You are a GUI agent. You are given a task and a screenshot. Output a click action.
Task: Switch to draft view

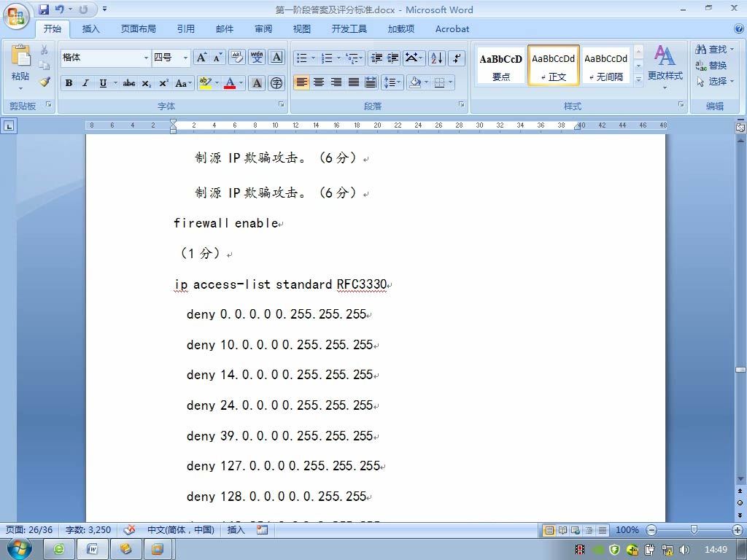pyautogui.click(x=603, y=530)
